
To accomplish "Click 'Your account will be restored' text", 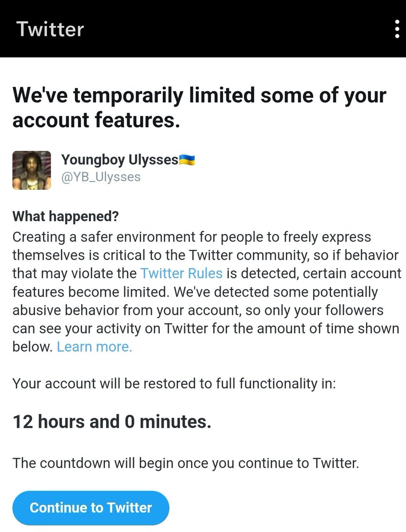I will pyautogui.click(x=174, y=383).
